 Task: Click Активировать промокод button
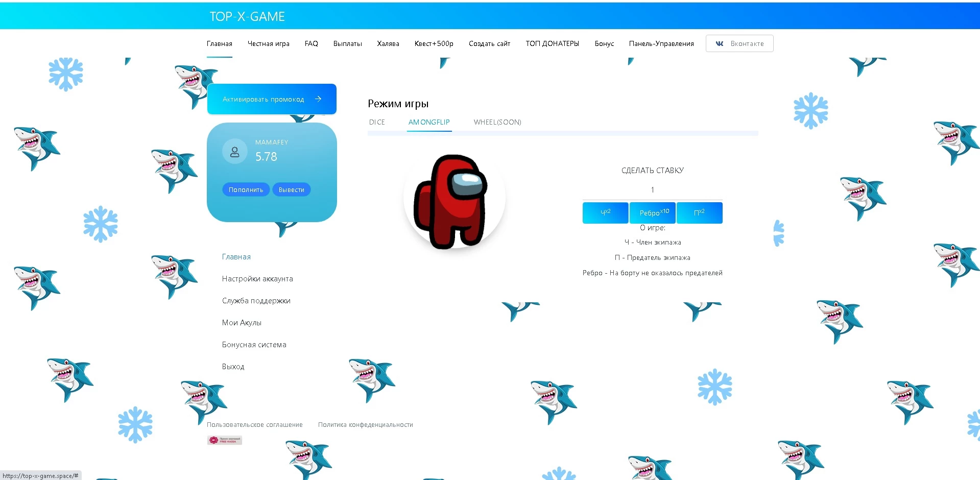tap(272, 99)
